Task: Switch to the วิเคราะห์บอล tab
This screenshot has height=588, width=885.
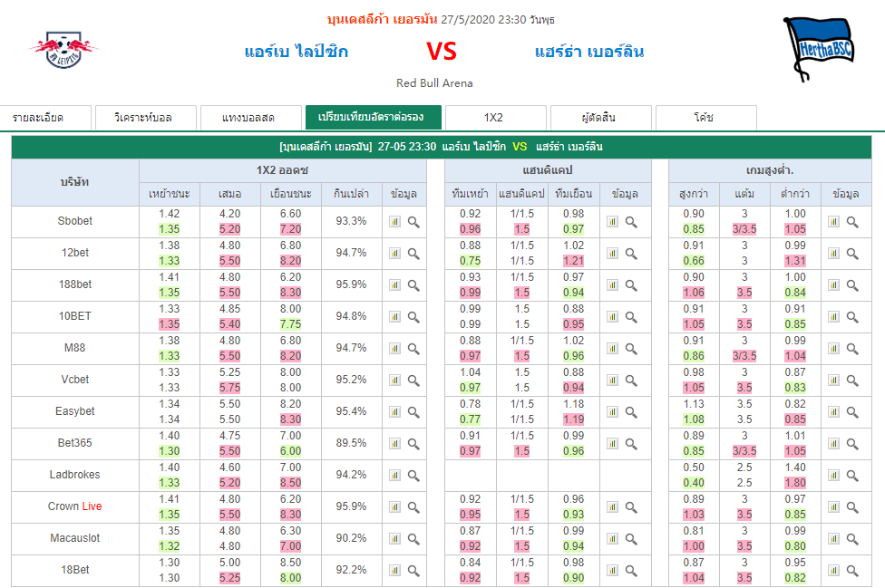Action: [146, 118]
